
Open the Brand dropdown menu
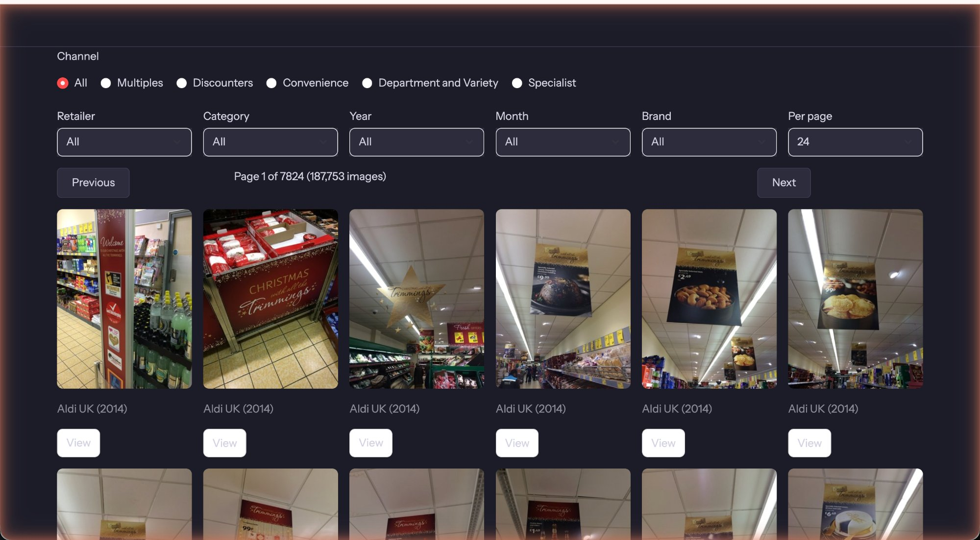709,142
